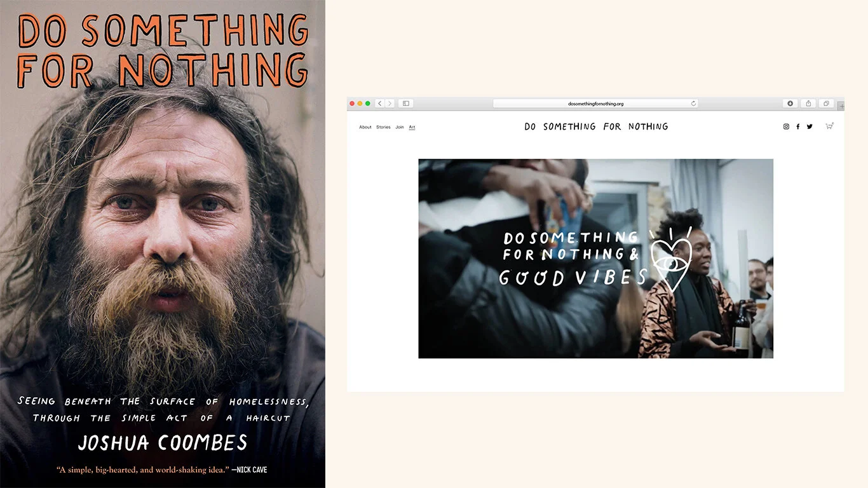
Task: Click the Do Something For Nothing site title
Action: pos(596,126)
